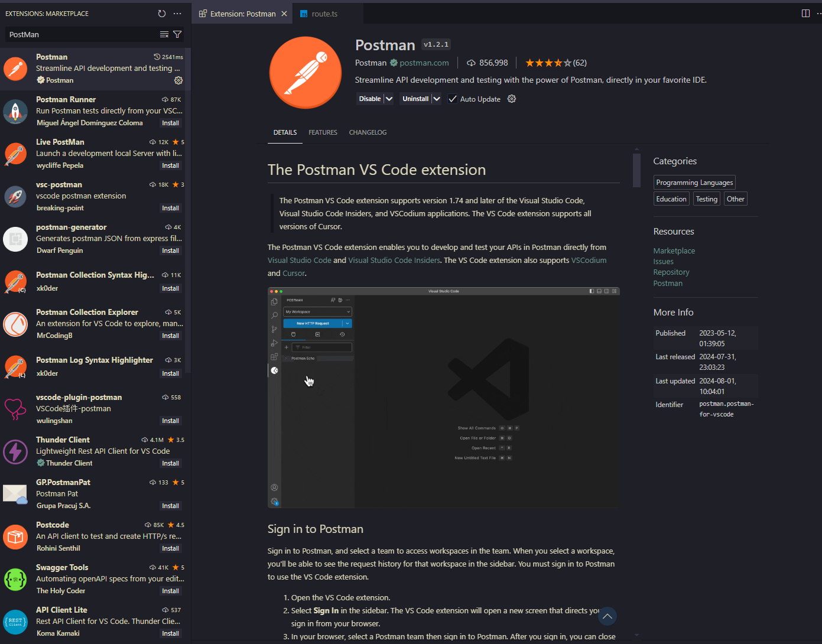822x644 pixels.
Task: Switch to the route.ts editor tab
Action: (x=324, y=14)
